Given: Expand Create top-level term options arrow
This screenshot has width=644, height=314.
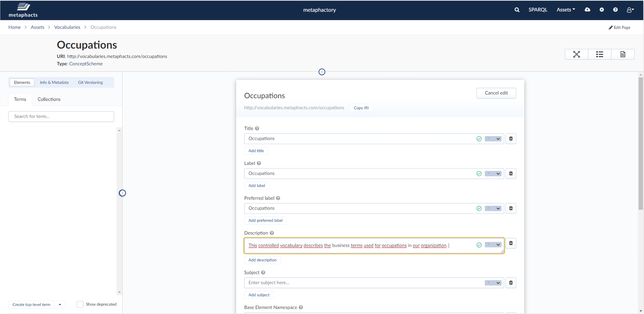Looking at the screenshot, I should [x=60, y=305].
